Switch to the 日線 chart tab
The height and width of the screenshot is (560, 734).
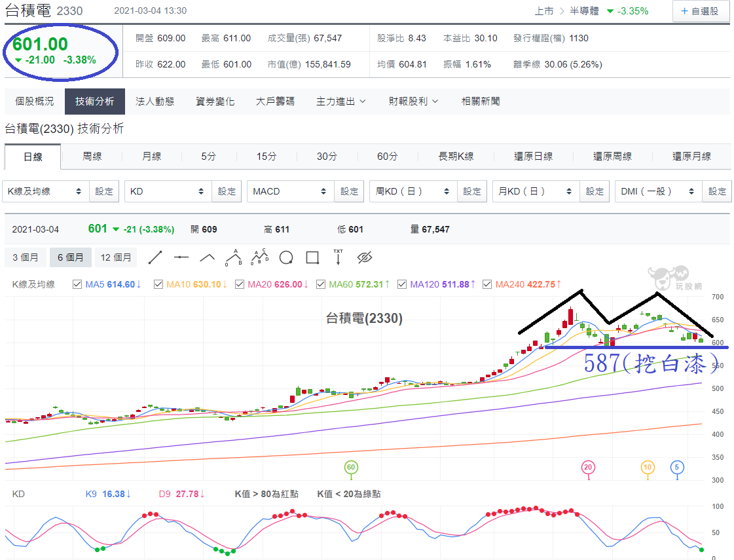[33, 157]
